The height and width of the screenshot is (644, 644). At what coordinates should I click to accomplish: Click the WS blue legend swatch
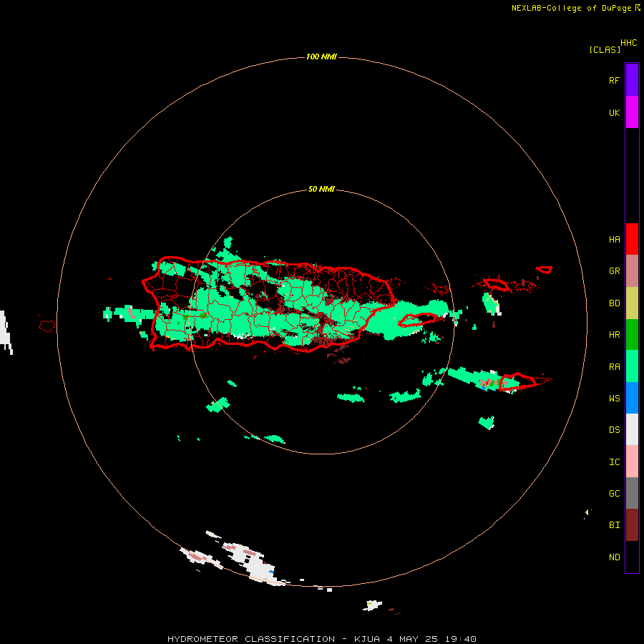point(632,398)
